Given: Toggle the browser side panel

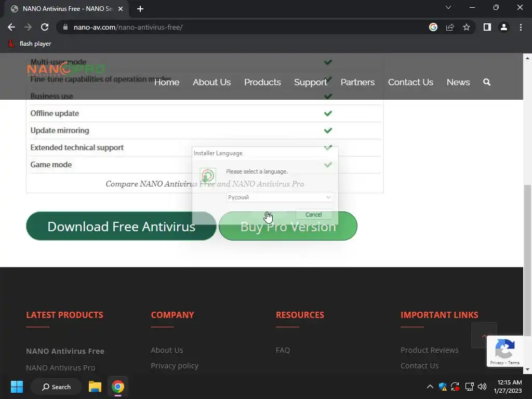Looking at the screenshot, I should click(x=487, y=27).
